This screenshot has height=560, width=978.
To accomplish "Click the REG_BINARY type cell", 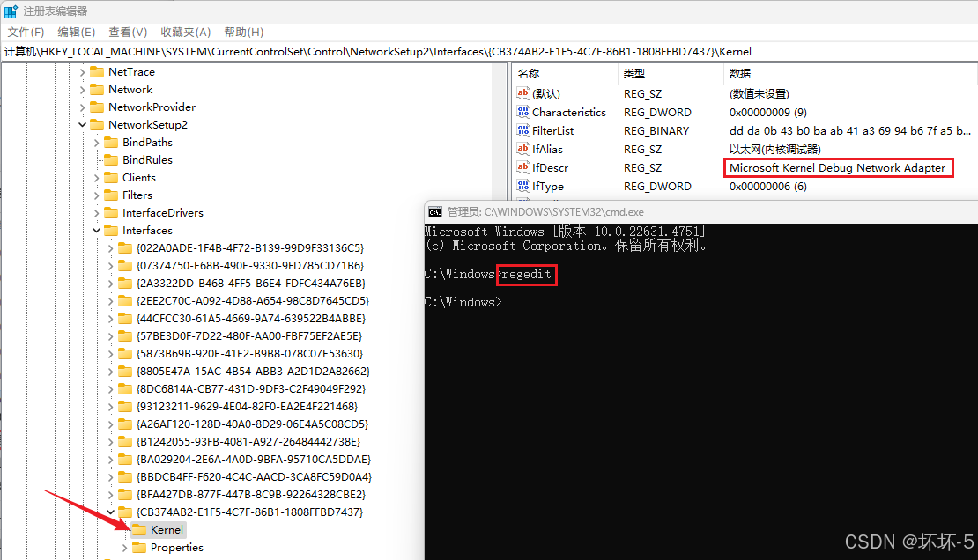I will (x=656, y=131).
